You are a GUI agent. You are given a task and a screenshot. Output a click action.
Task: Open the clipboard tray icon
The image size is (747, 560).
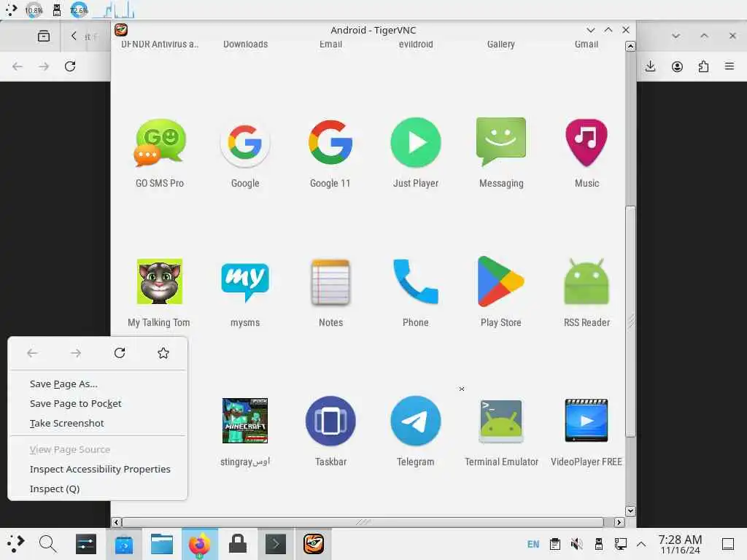pos(555,544)
